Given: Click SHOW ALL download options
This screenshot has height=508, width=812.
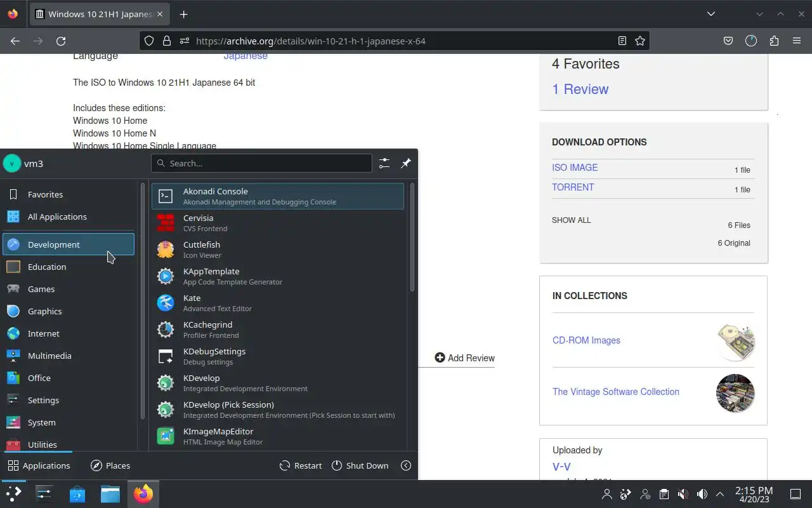Looking at the screenshot, I should [x=571, y=220].
